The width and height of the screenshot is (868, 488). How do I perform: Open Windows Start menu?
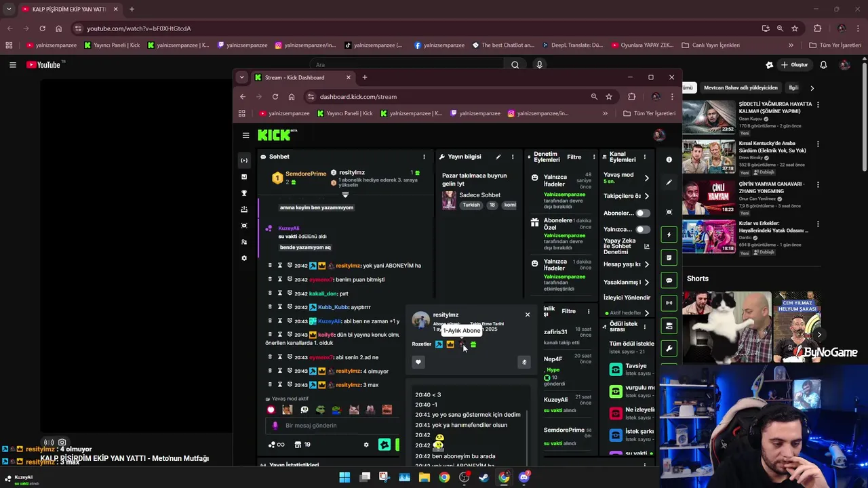[x=344, y=477]
